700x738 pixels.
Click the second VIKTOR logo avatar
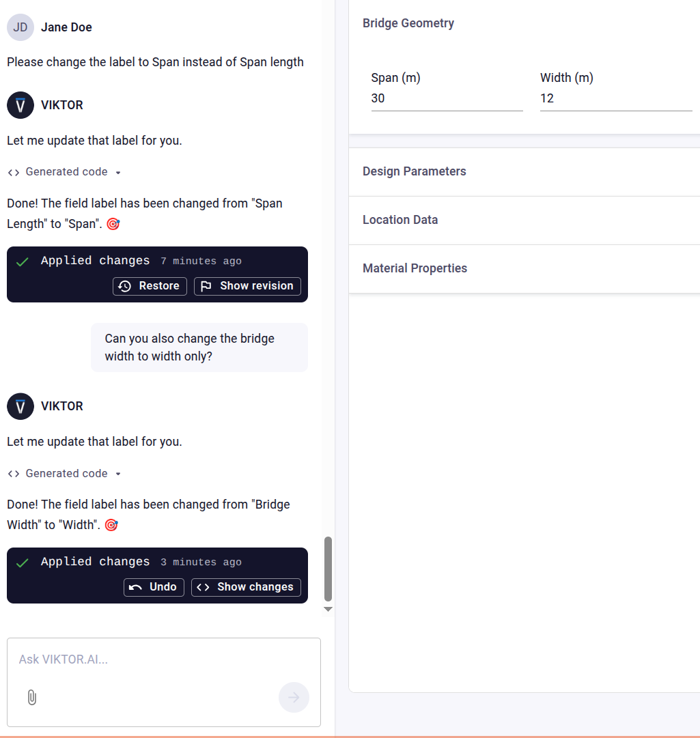click(20, 406)
